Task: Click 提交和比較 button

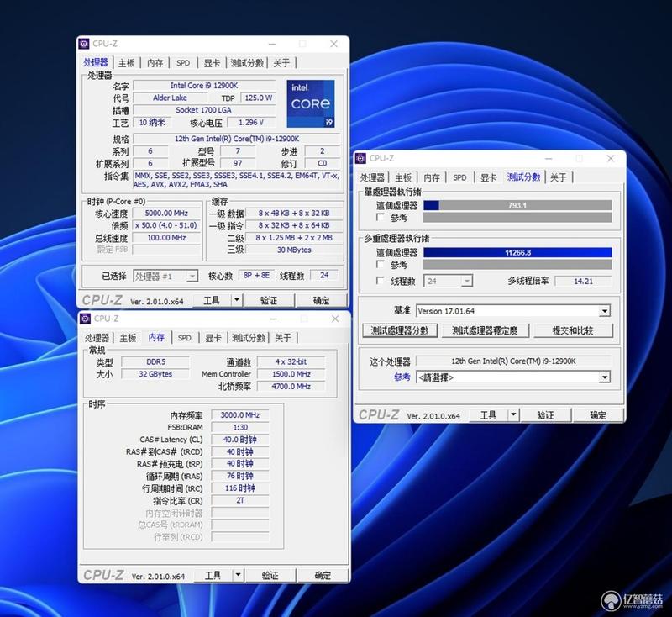Action: [x=573, y=330]
